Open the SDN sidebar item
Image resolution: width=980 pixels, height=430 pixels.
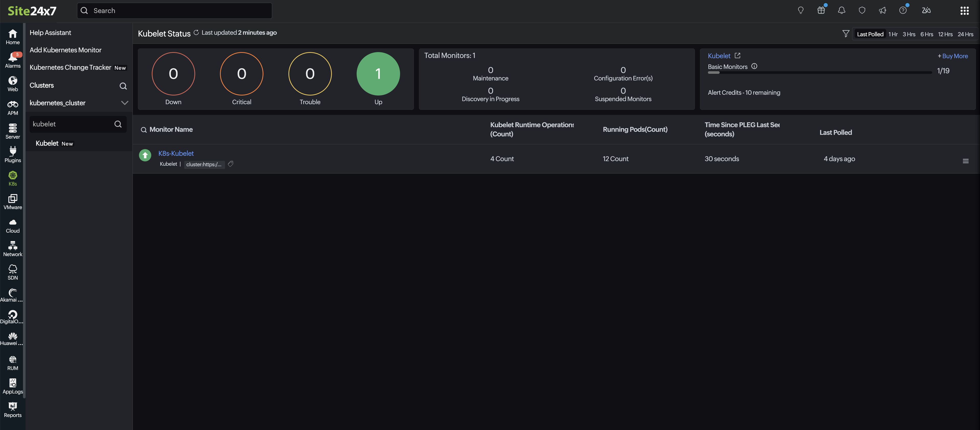(x=13, y=273)
